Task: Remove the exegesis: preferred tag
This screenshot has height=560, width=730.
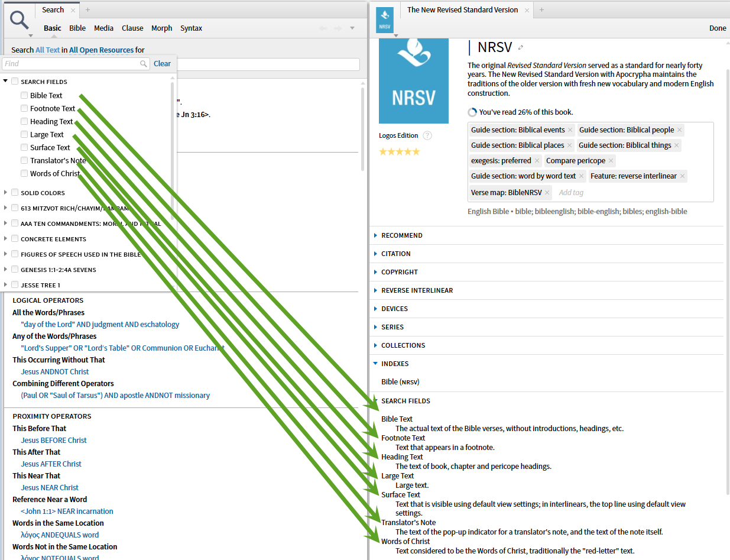Action: 537,161
